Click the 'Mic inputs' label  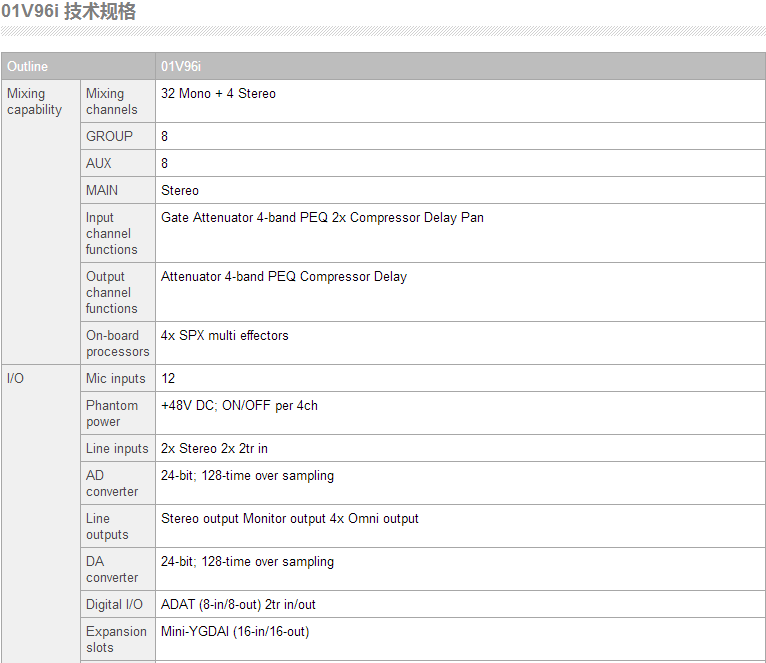116,378
